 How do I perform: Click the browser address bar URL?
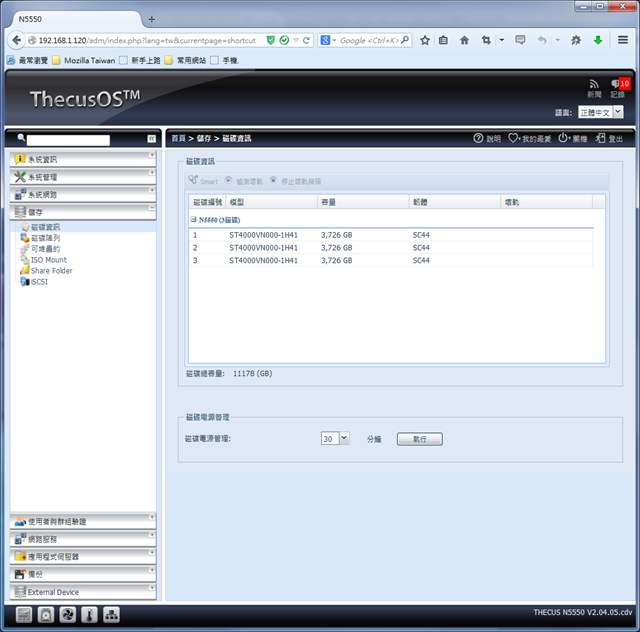[147, 40]
